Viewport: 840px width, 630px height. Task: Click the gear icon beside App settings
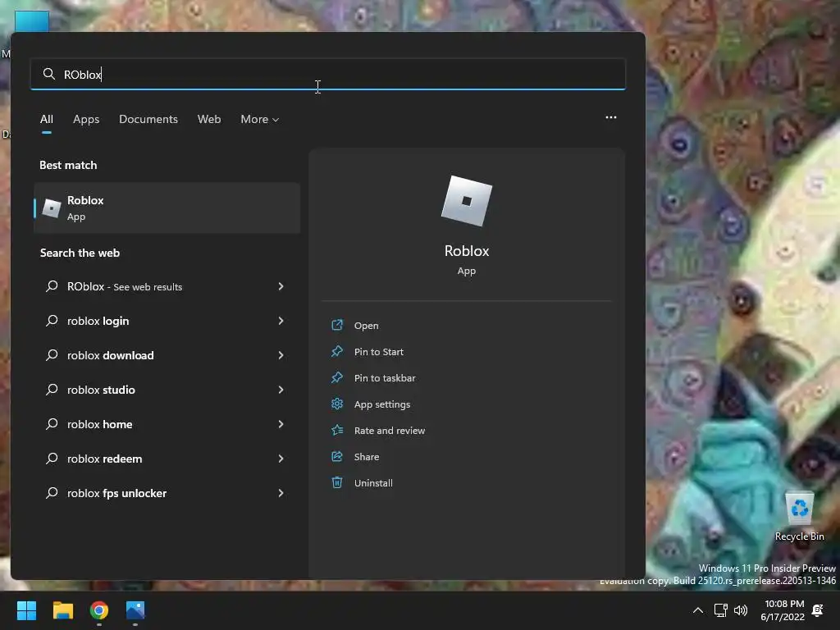click(x=337, y=404)
